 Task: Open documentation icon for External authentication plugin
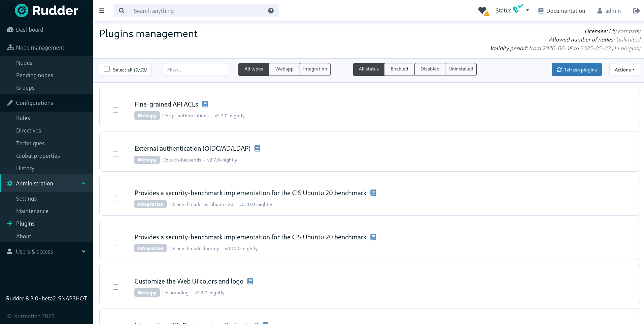click(x=257, y=148)
